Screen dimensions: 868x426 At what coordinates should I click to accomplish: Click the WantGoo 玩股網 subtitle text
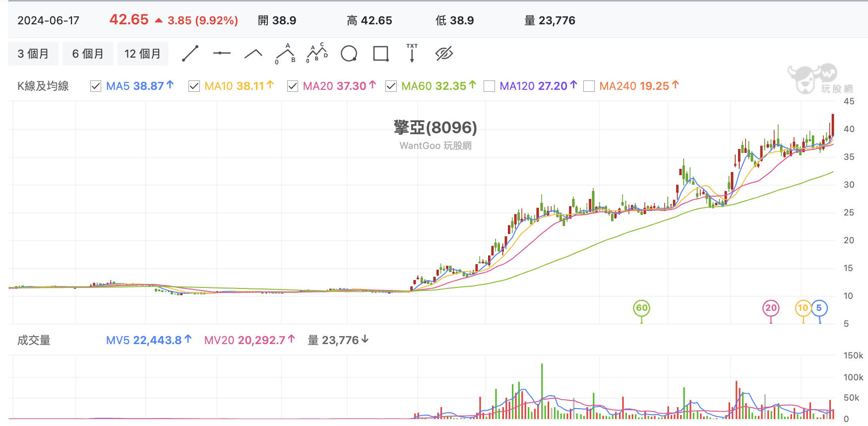[435, 145]
